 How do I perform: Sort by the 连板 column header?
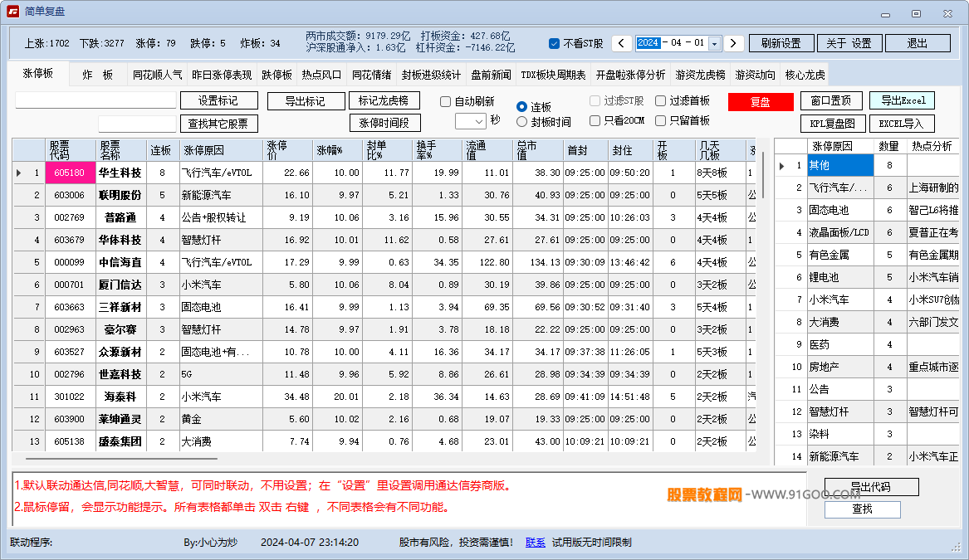[x=161, y=150]
